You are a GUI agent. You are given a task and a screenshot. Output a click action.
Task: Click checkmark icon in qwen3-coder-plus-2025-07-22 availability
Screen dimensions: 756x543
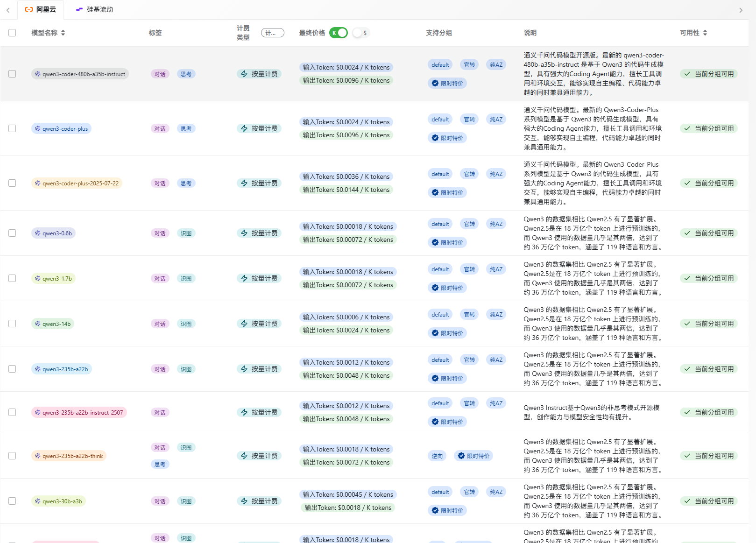pos(687,183)
